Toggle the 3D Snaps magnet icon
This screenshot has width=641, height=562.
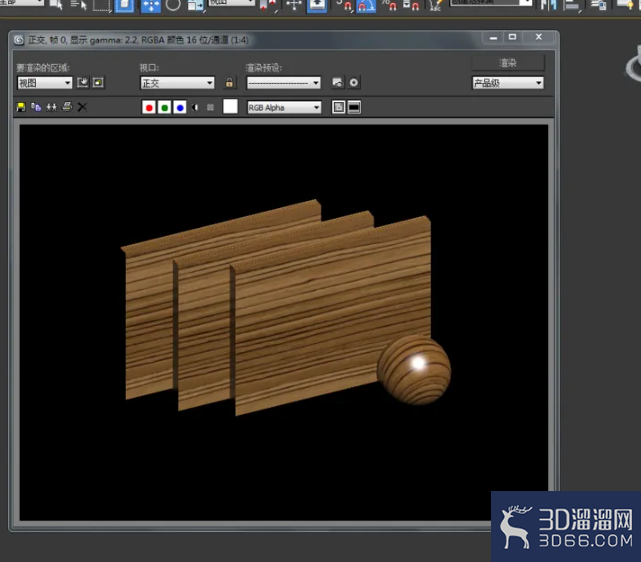(345, 5)
